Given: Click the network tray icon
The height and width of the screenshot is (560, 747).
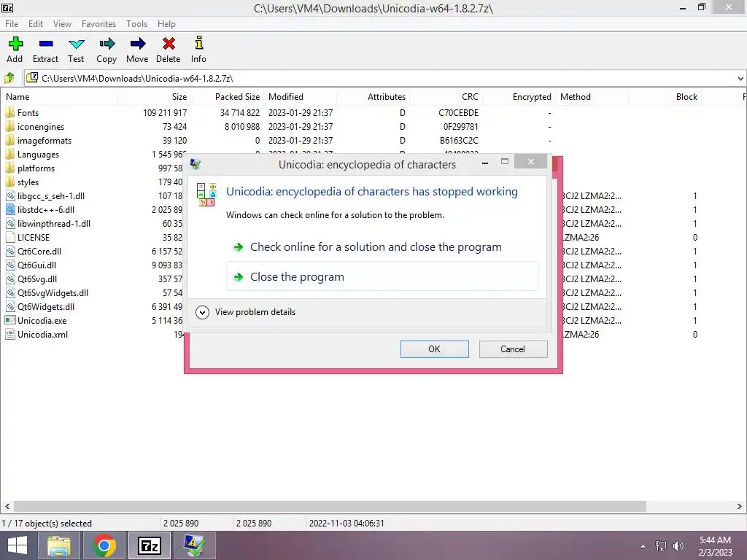Looking at the screenshot, I should coord(661,546).
